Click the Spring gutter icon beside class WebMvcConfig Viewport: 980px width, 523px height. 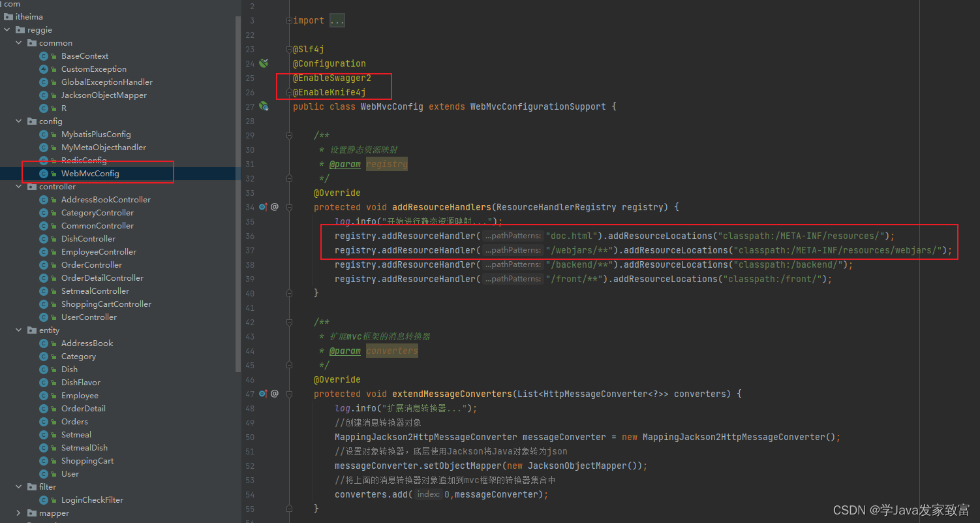(x=264, y=106)
